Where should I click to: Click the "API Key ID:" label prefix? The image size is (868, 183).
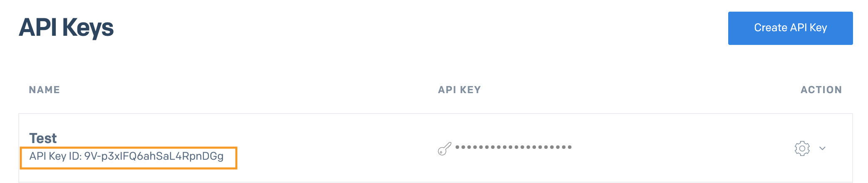coord(55,156)
